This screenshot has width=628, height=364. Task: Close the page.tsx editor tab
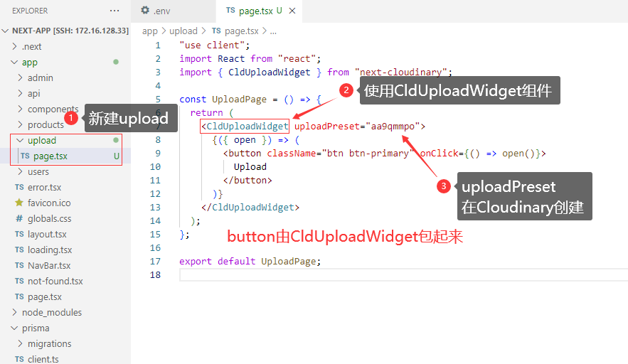coord(292,11)
